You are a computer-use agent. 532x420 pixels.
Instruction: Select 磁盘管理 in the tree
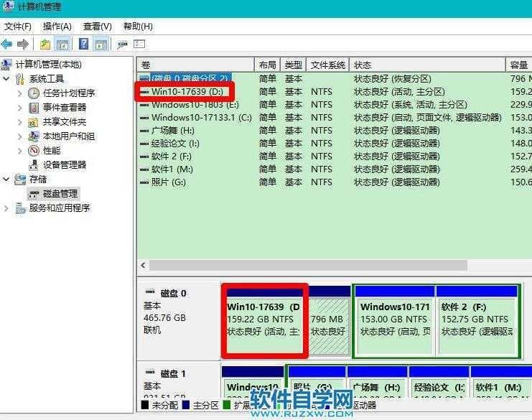click(x=60, y=194)
